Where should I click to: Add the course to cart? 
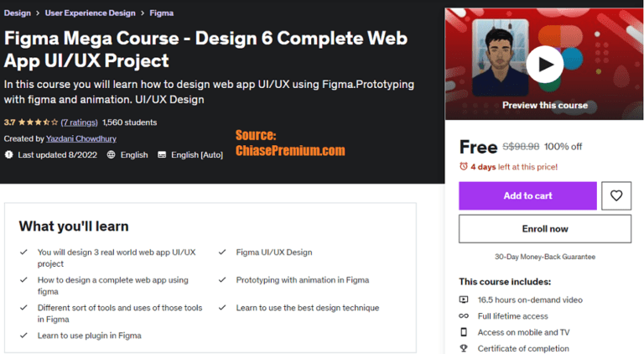(x=527, y=195)
